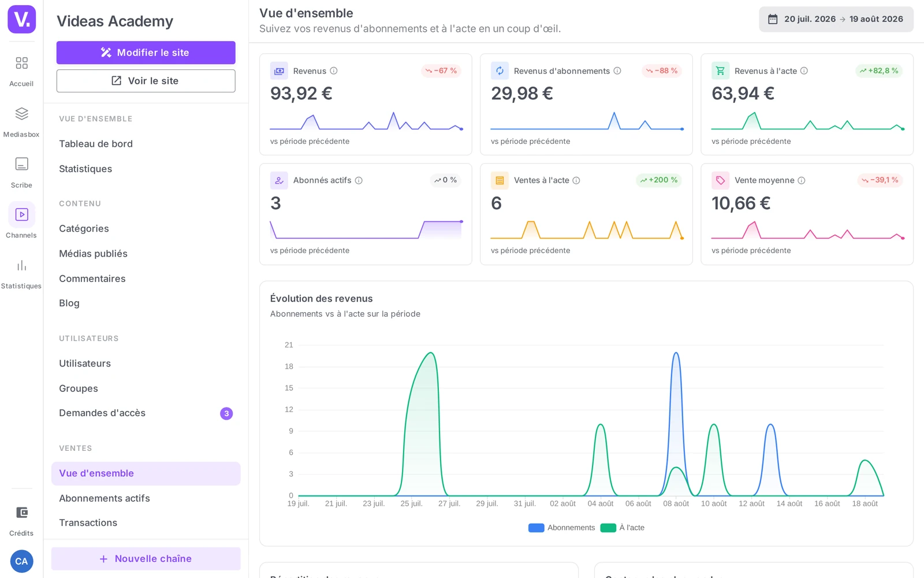The image size is (924, 578).
Task: Select Vue d'ensemble under Ventes
Action: pos(146,473)
